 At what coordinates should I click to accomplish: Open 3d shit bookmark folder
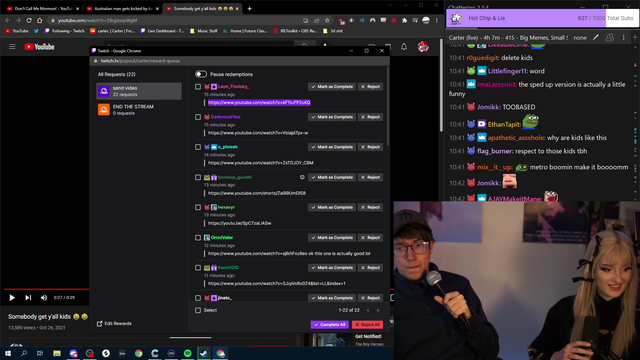pos(333,31)
